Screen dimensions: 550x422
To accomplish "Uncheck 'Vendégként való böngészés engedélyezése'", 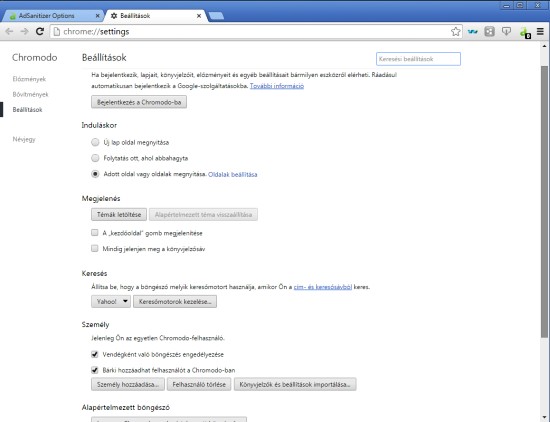I will [94, 354].
